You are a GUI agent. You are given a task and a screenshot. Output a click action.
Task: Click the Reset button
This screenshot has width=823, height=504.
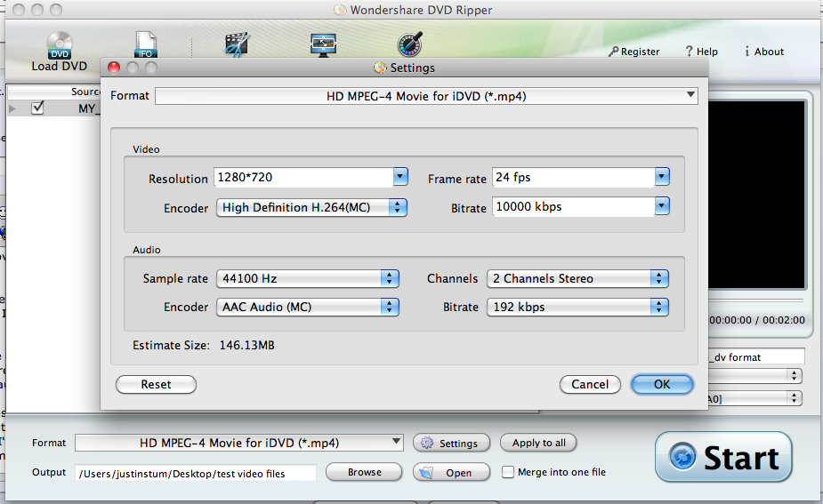click(156, 384)
